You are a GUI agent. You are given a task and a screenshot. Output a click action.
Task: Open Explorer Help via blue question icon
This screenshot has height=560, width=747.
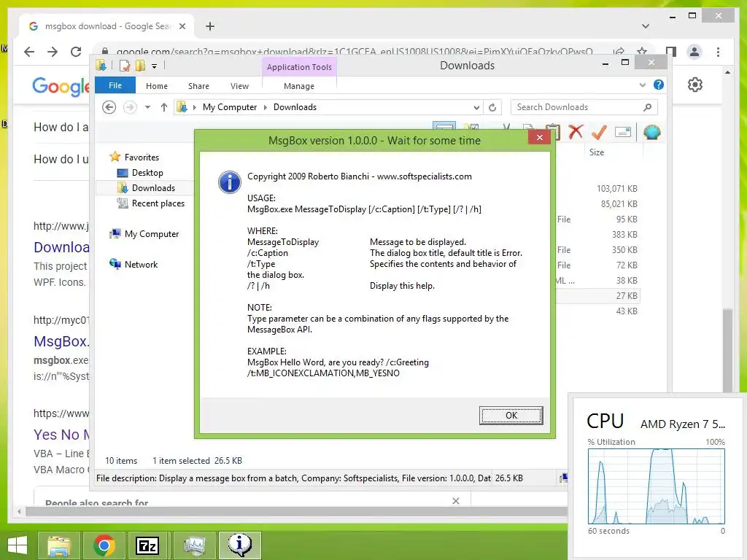point(659,85)
